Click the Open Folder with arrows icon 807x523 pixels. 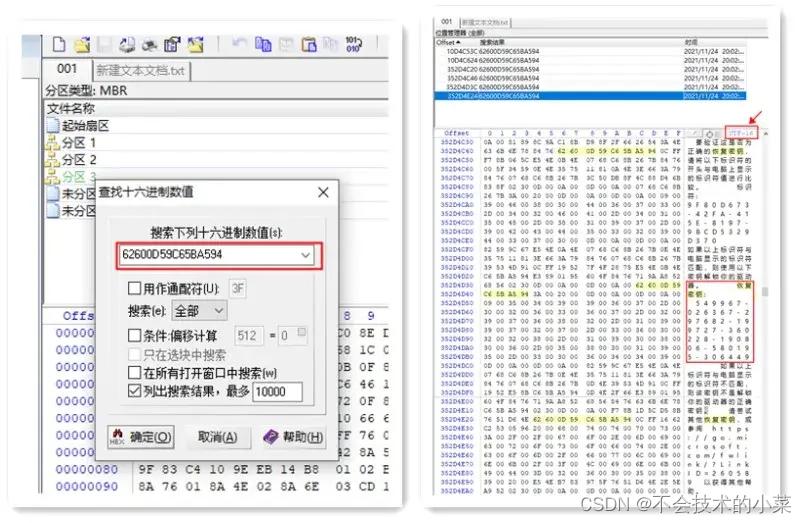(x=195, y=45)
